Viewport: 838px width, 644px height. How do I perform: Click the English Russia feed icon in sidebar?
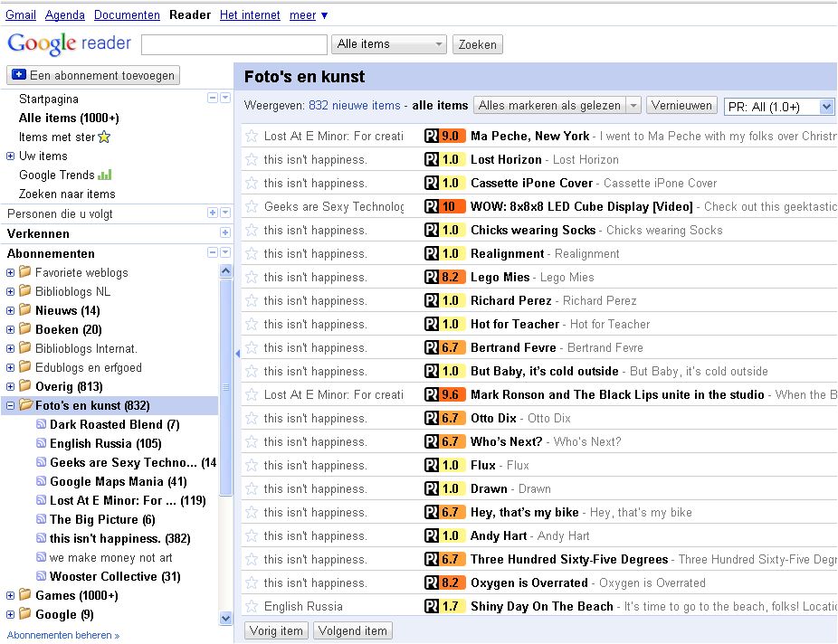tap(41, 443)
